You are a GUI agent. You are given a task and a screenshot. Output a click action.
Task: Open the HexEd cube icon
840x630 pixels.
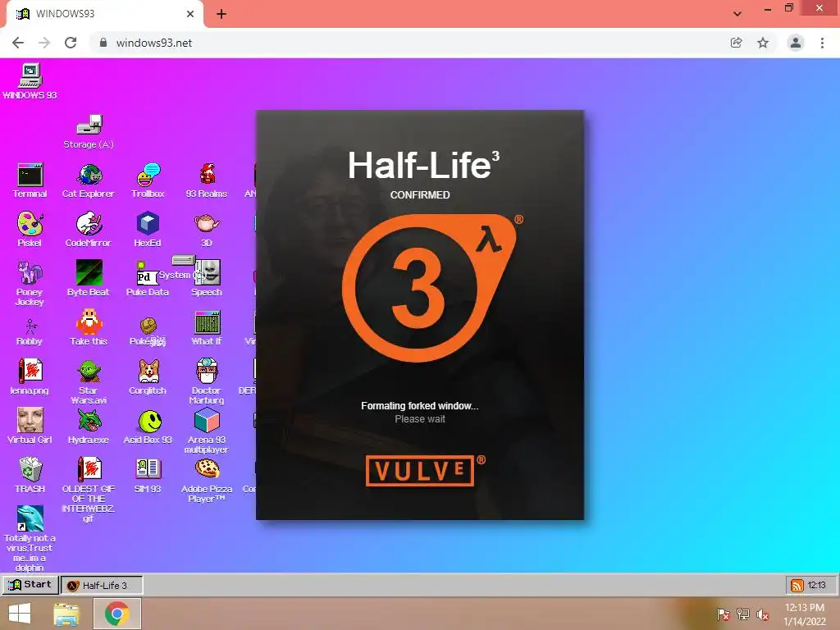pyautogui.click(x=148, y=230)
